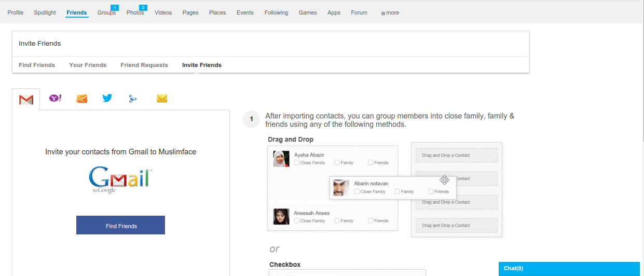
Task: Open the Following section
Action: 276,12
